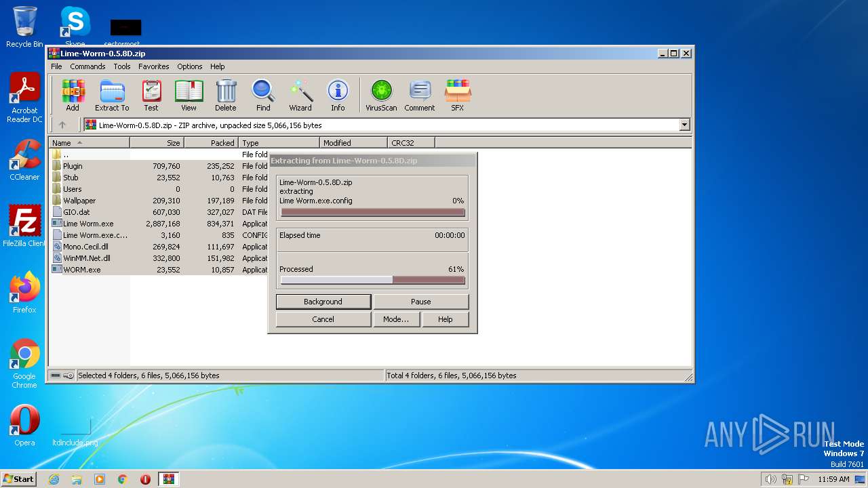The height and width of the screenshot is (488, 868).
Task: Click the Background button
Action: (x=323, y=302)
